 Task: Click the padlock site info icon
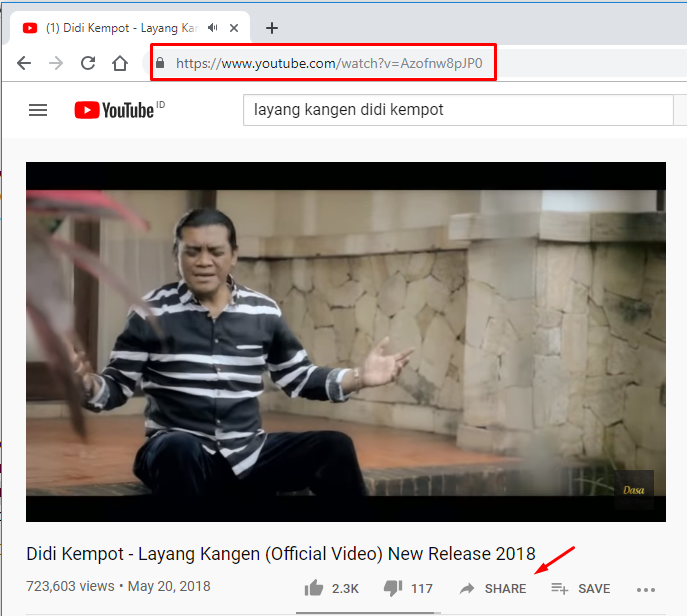click(x=160, y=63)
